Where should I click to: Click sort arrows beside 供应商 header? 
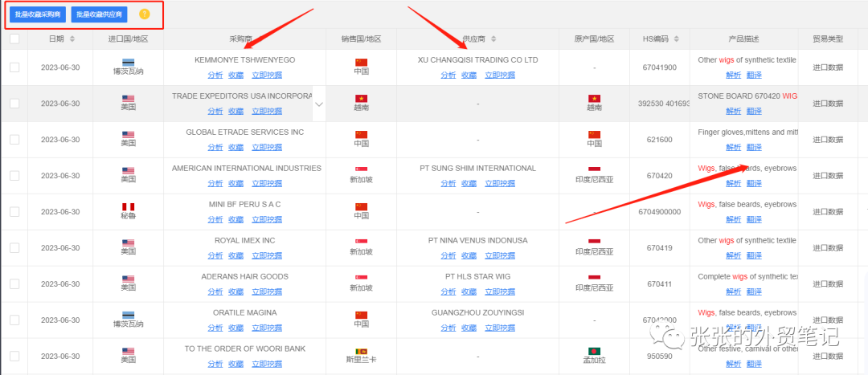(x=493, y=39)
